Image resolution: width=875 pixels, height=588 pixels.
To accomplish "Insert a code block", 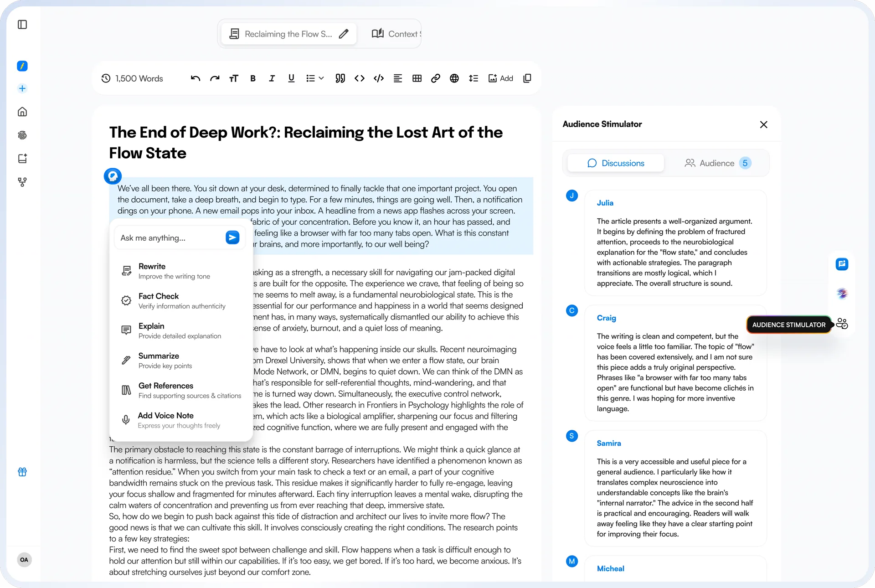I will pyautogui.click(x=379, y=78).
